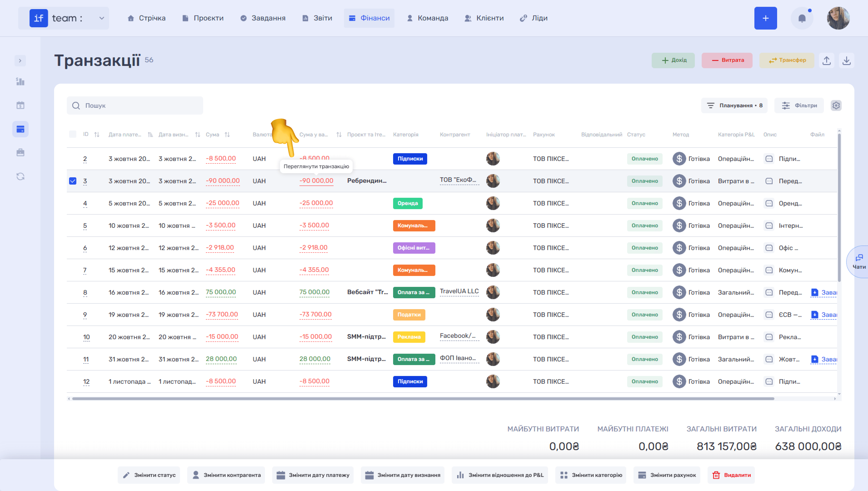Viewport: 868px width, 491px height.
Task: Click the Готівка dollar icon in row 4
Action: [679, 203]
